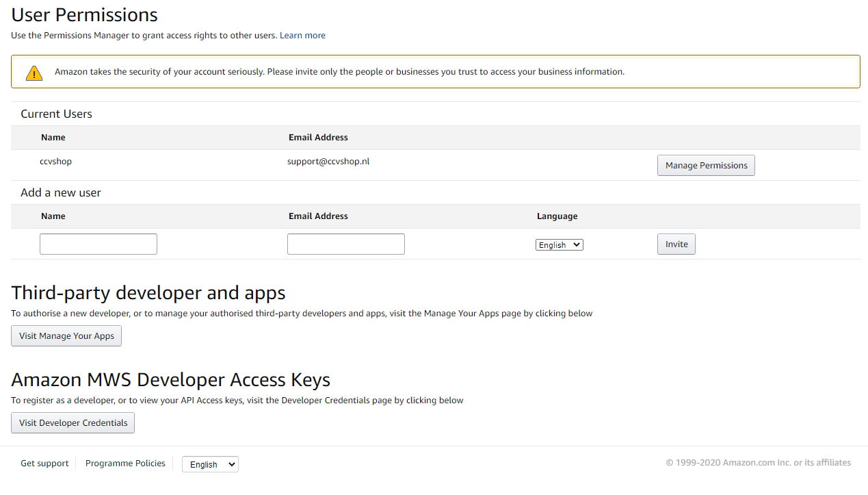Image resolution: width=868 pixels, height=495 pixels.
Task: Expand the invite Language dropdown
Action: click(x=559, y=245)
